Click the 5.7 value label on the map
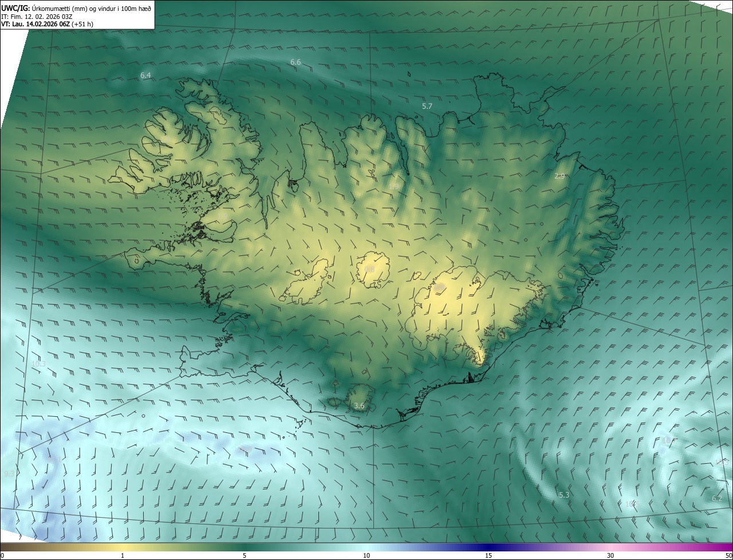This screenshot has width=733, height=560. [427, 107]
